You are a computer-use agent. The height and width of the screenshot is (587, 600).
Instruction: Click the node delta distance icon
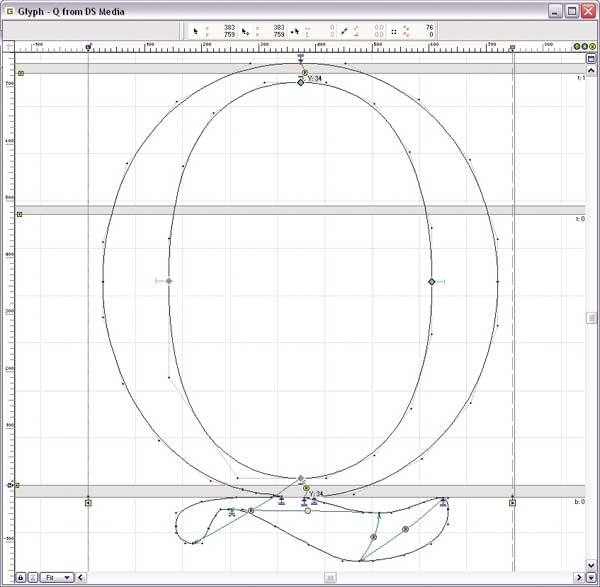click(x=295, y=31)
